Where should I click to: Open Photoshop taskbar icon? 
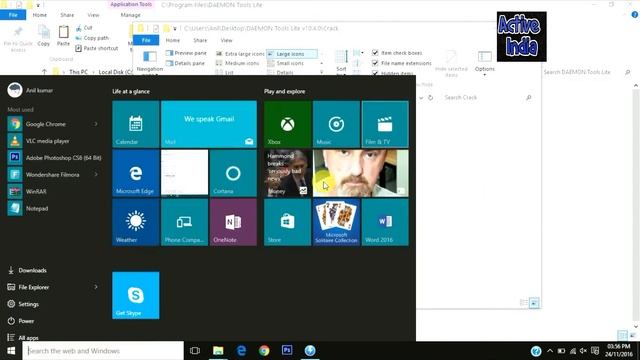pyautogui.click(x=287, y=351)
